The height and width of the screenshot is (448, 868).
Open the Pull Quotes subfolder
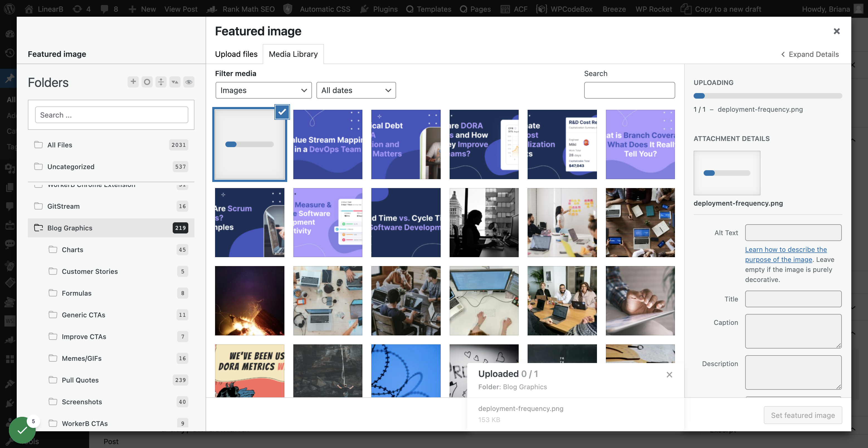point(118,380)
